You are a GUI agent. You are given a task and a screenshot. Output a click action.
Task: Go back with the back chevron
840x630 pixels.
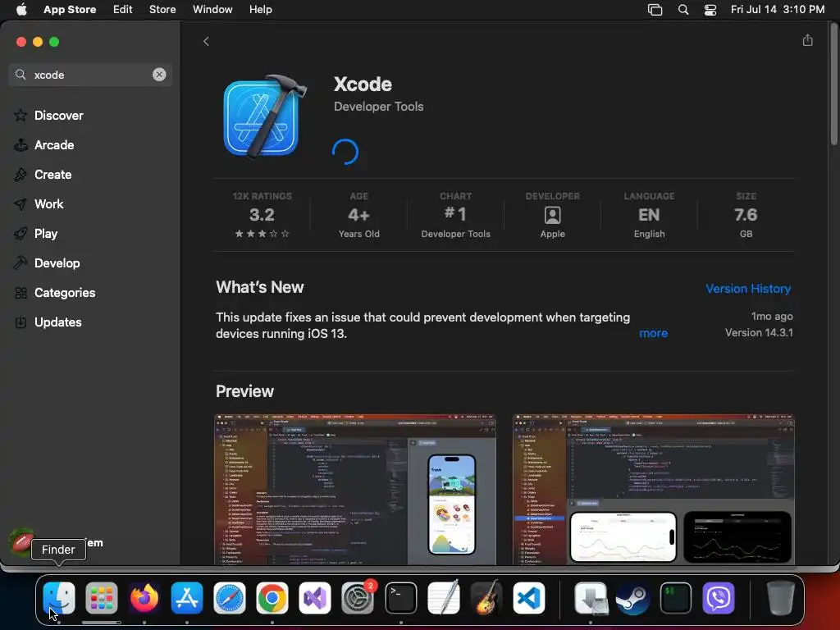(x=206, y=41)
